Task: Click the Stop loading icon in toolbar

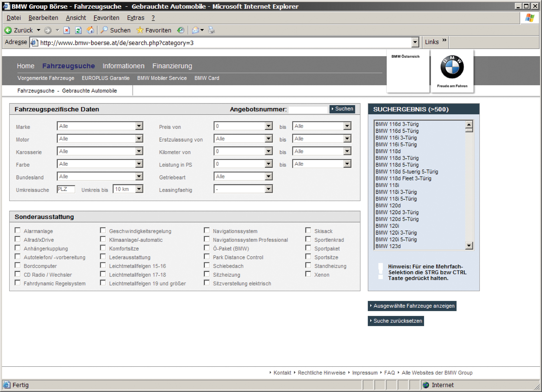Action: tap(67, 30)
